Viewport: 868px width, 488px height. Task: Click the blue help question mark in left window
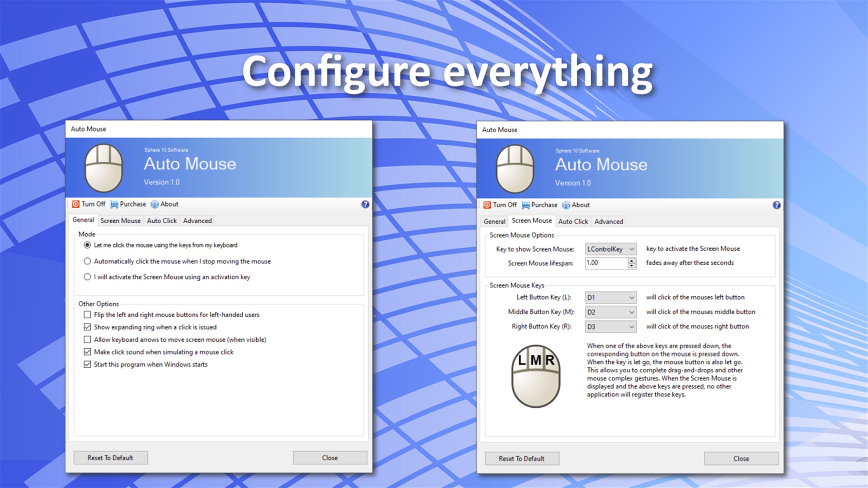click(x=365, y=204)
